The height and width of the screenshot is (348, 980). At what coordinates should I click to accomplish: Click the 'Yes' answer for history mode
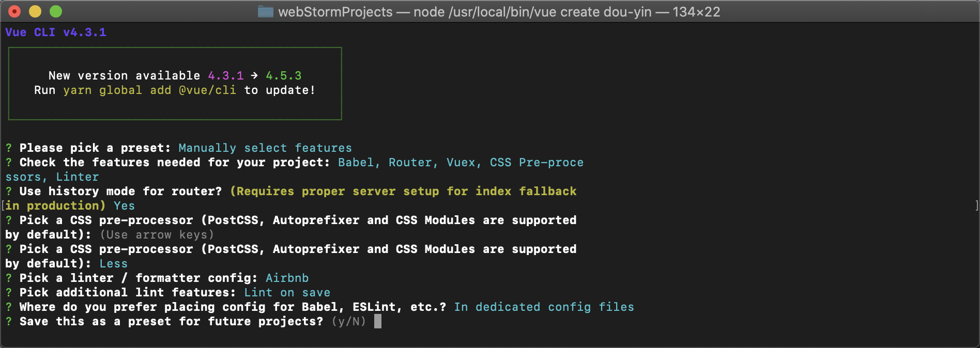(124, 206)
